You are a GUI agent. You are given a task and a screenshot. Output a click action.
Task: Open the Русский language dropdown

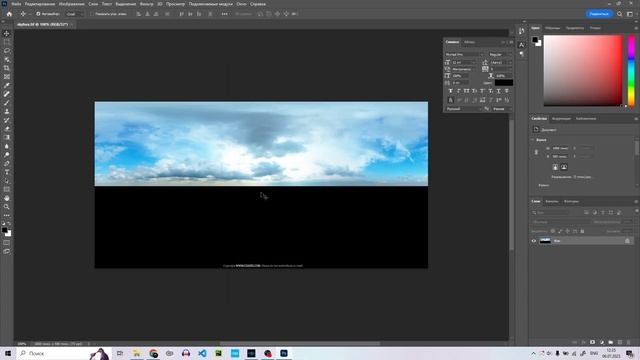coord(464,109)
